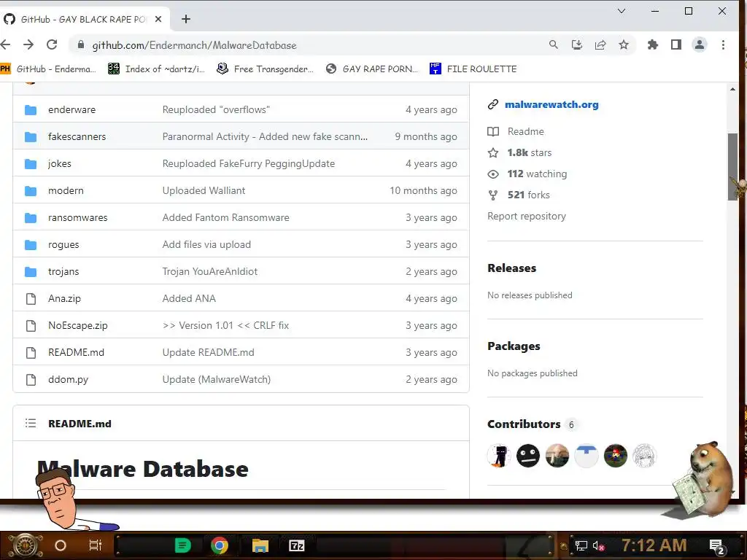Click the enderware folder icon

point(31,110)
